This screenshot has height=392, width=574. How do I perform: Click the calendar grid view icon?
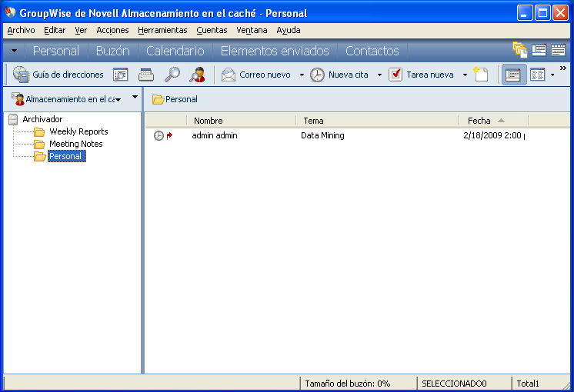pyautogui.click(x=537, y=75)
